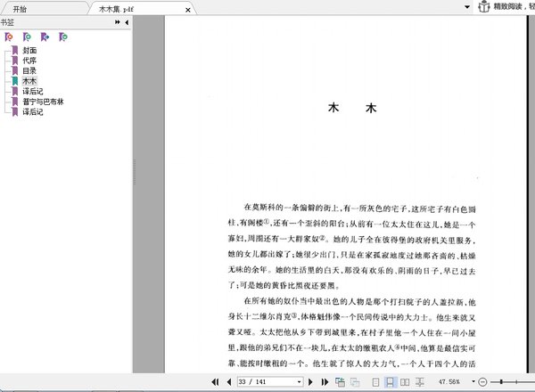Image resolution: width=535 pixels, height=392 pixels.
Task: Click the zoom slider handle
Action: tap(501, 382)
